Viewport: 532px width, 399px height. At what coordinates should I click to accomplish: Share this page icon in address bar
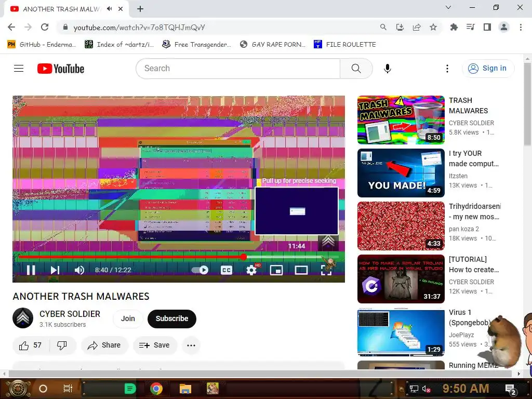pos(416,27)
